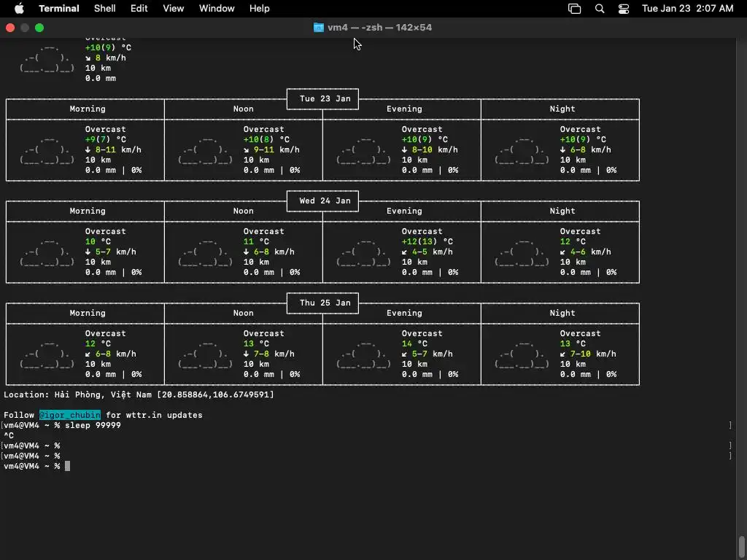
Task: Click Morning header under Wed 24 Jan
Action: (x=88, y=211)
